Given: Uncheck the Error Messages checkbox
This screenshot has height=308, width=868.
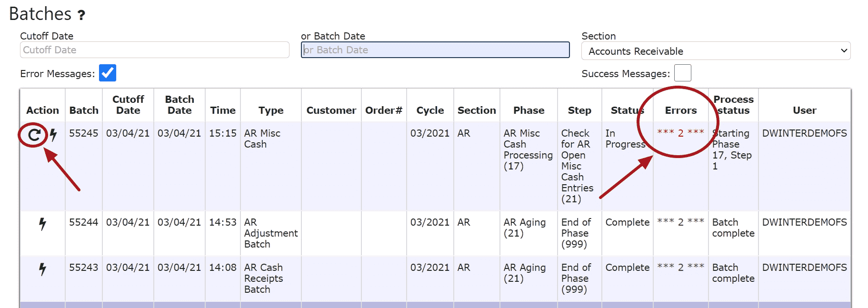Looking at the screenshot, I should (108, 73).
